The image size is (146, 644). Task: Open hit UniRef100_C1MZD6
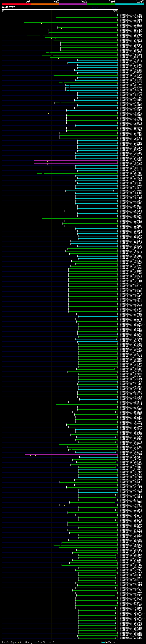(x=131, y=20)
